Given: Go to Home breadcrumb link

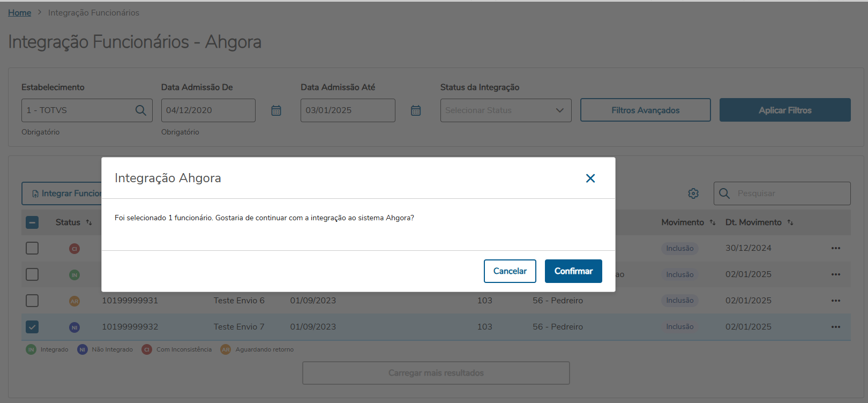Looking at the screenshot, I should [19, 13].
